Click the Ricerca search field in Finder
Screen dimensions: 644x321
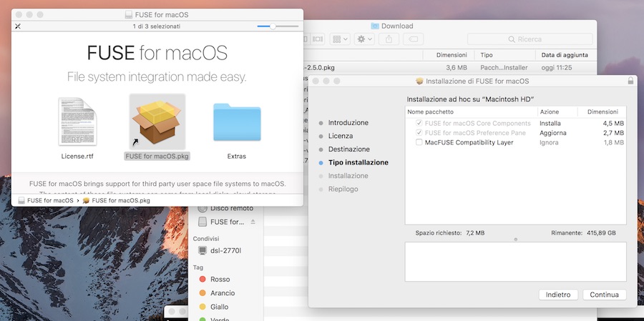(x=530, y=39)
